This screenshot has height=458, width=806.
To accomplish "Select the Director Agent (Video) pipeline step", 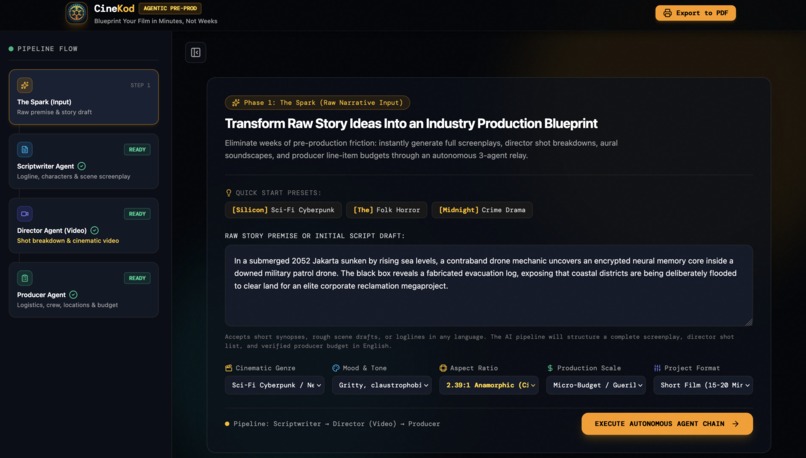I will [x=84, y=226].
